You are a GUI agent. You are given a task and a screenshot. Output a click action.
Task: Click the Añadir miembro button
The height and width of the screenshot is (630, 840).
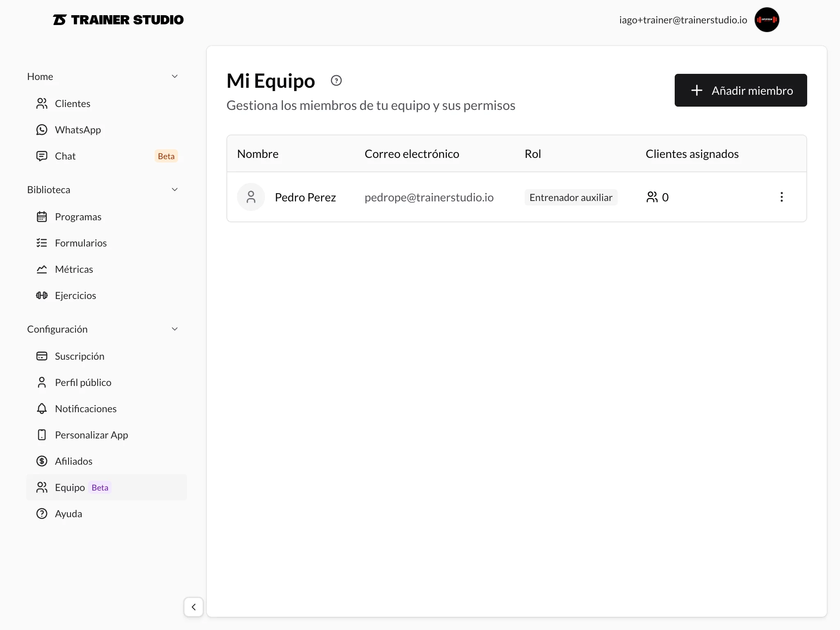pos(740,90)
